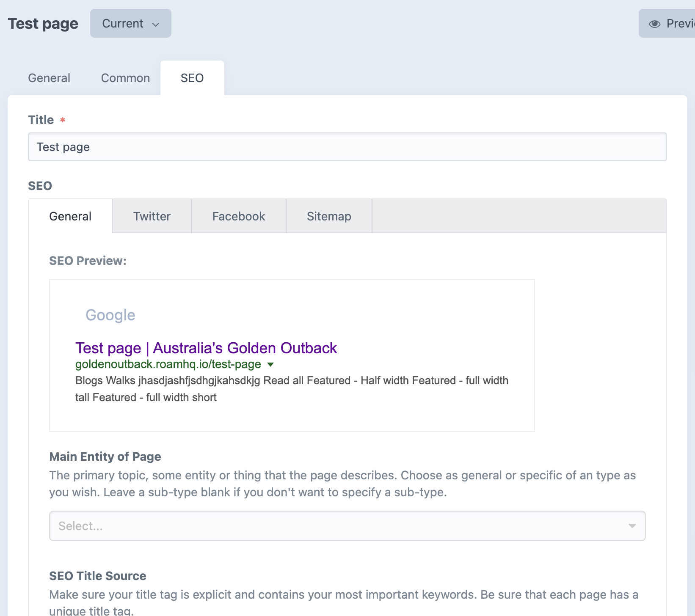The width and height of the screenshot is (695, 616).
Task: Click the SEO Preview: label
Action: click(88, 261)
